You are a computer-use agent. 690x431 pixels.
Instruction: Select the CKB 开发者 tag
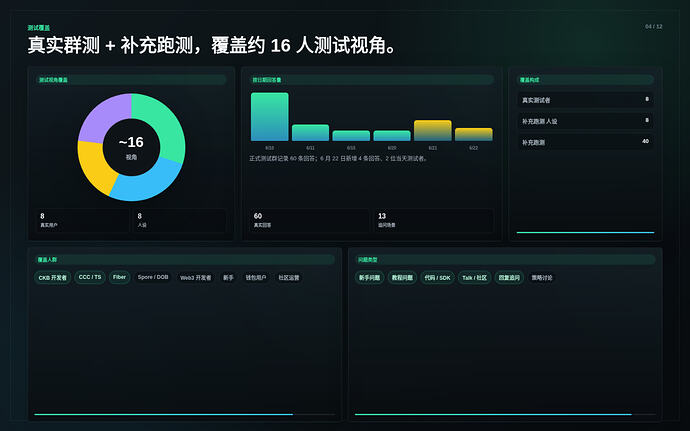point(52,278)
